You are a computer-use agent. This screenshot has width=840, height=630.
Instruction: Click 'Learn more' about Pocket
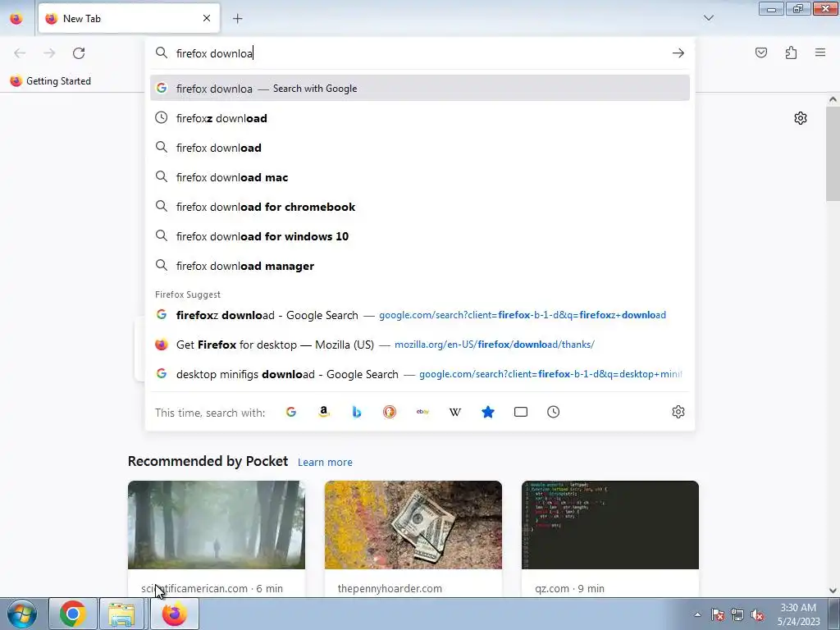tap(325, 462)
